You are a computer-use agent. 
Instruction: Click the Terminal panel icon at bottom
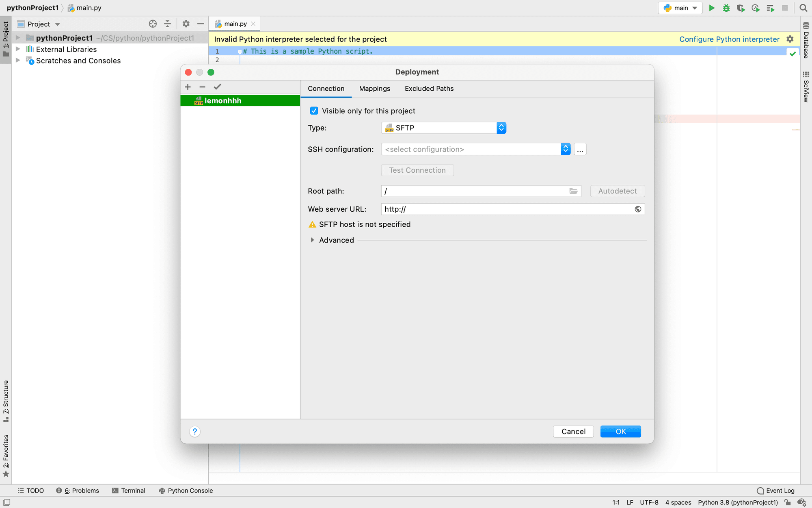click(x=128, y=491)
